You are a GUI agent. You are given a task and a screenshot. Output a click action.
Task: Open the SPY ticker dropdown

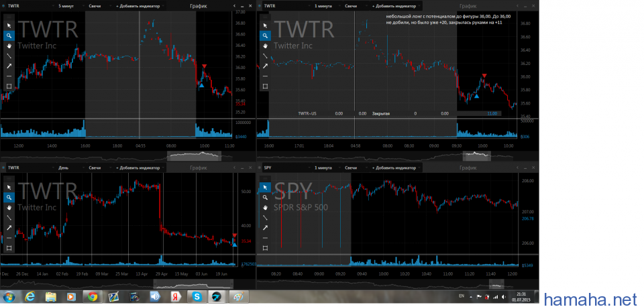coord(287,168)
